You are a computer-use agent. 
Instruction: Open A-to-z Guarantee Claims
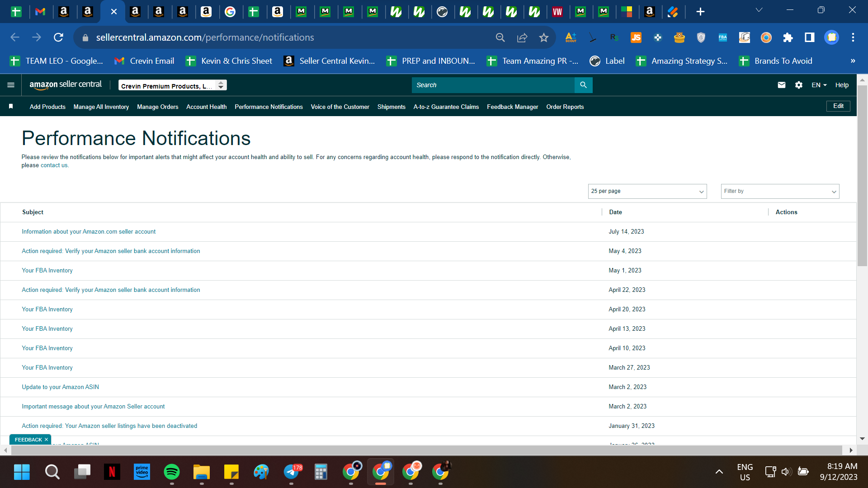coord(446,107)
